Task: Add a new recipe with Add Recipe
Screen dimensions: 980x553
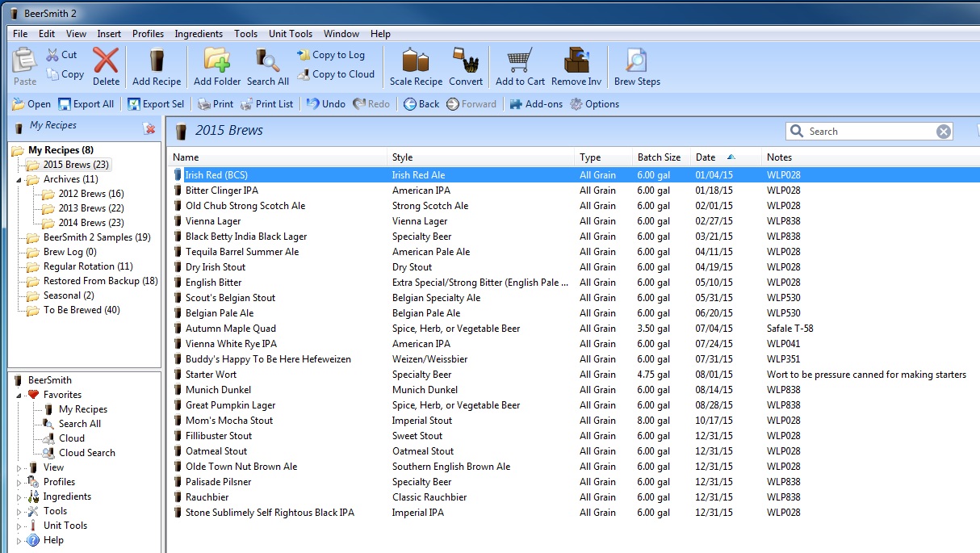Action: [x=157, y=66]
